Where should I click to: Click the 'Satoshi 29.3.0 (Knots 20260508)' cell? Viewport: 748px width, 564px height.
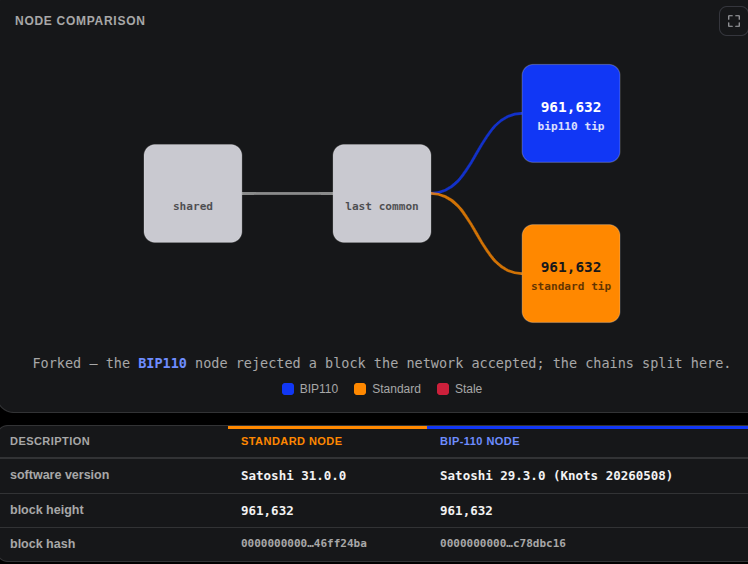click(x=556, y=476)
